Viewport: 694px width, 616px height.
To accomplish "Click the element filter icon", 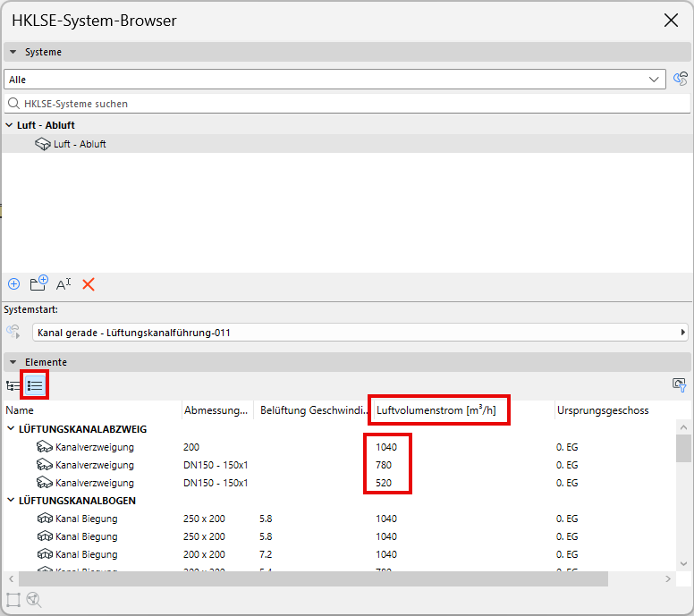I will point(680,385).
